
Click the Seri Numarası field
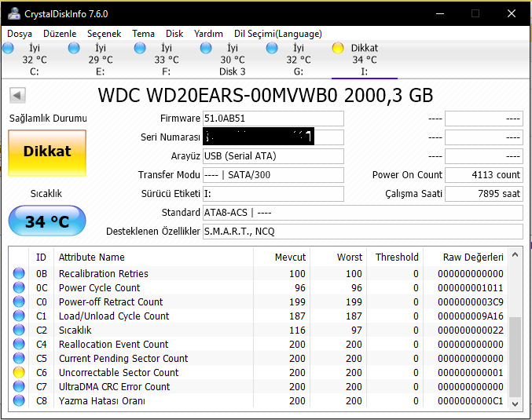coord(273,137)
